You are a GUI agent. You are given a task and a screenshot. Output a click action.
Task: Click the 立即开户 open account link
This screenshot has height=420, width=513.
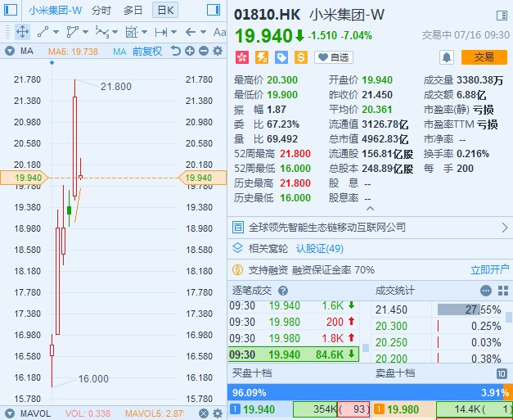(490, 269)
